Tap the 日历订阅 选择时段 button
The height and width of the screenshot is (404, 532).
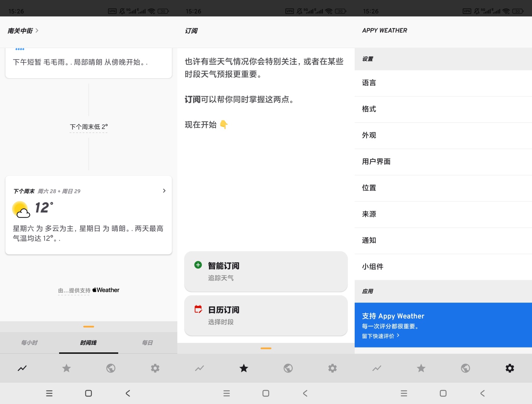coord(266,316)
